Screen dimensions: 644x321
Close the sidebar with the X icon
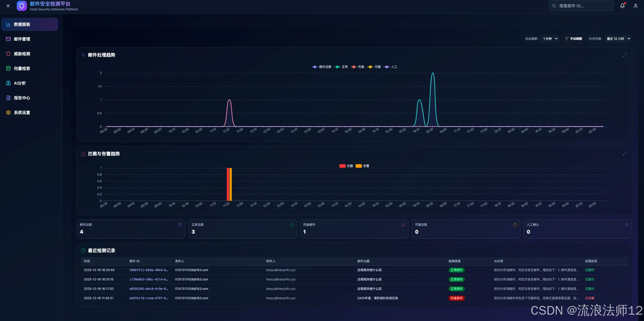coord(8,6)
